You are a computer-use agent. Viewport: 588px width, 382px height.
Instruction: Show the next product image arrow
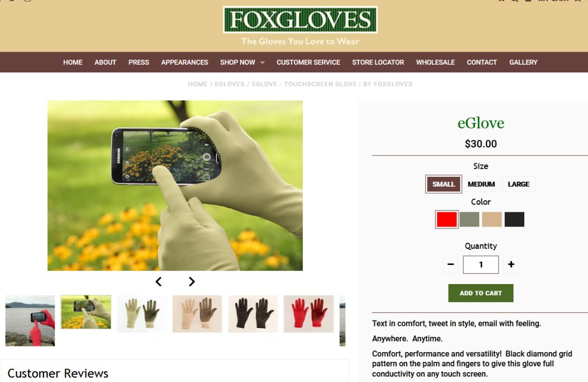coord(192,281)
